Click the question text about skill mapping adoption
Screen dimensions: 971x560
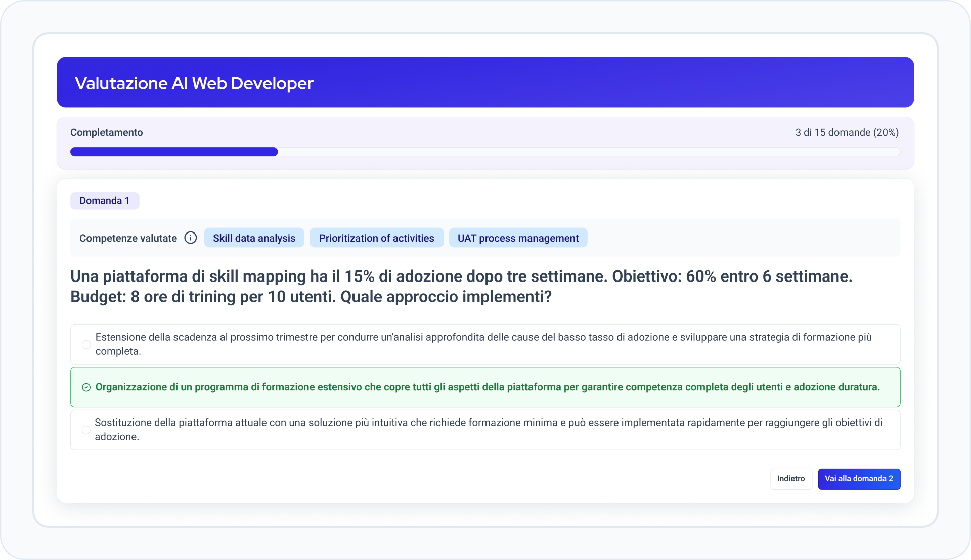(461, 286)
